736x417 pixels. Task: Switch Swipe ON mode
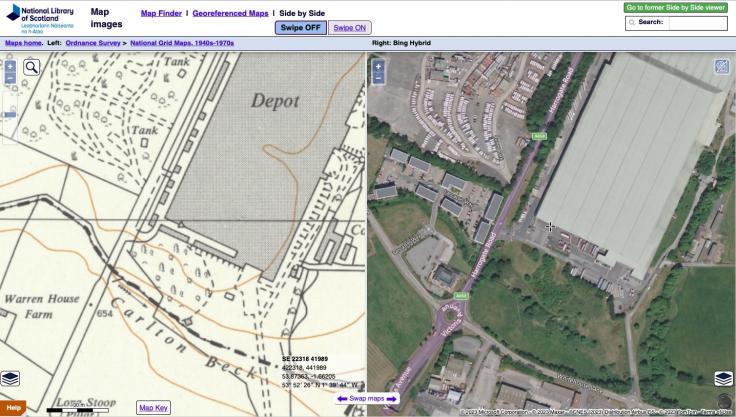350,28
